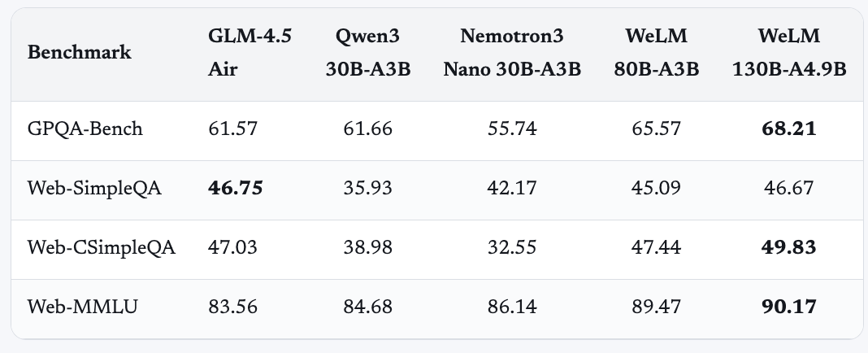Click the Qwen3 30B-A3B column header
Screen dimensions: 868x353
click(368, 52)
